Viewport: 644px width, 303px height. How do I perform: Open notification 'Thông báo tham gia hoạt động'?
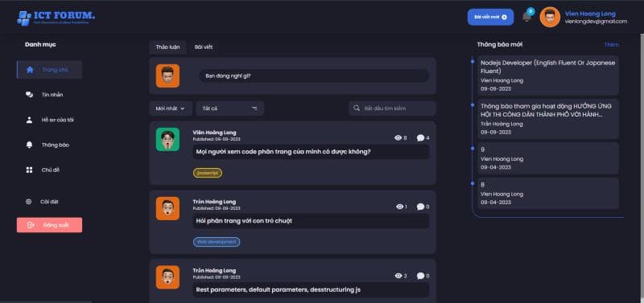[x=547, y=119]
